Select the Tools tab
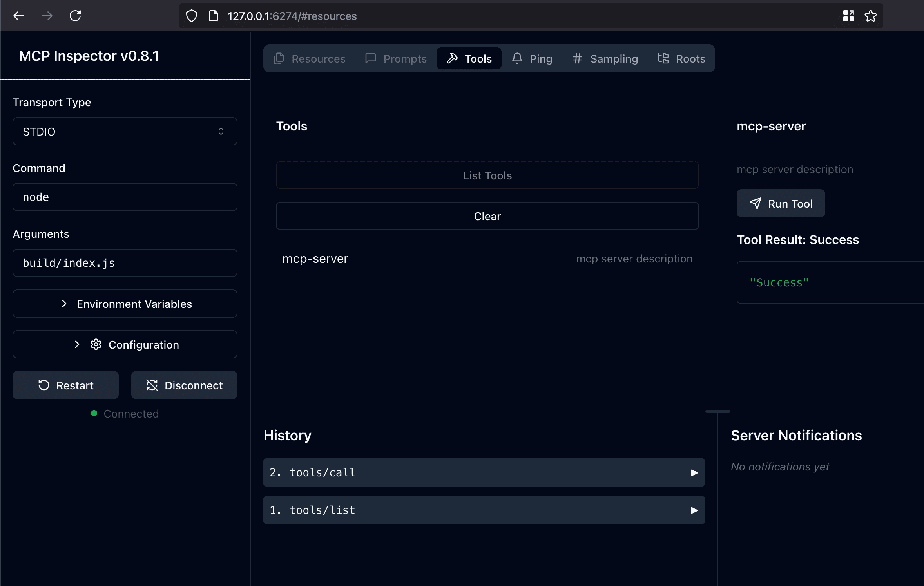 pos(469,59)
